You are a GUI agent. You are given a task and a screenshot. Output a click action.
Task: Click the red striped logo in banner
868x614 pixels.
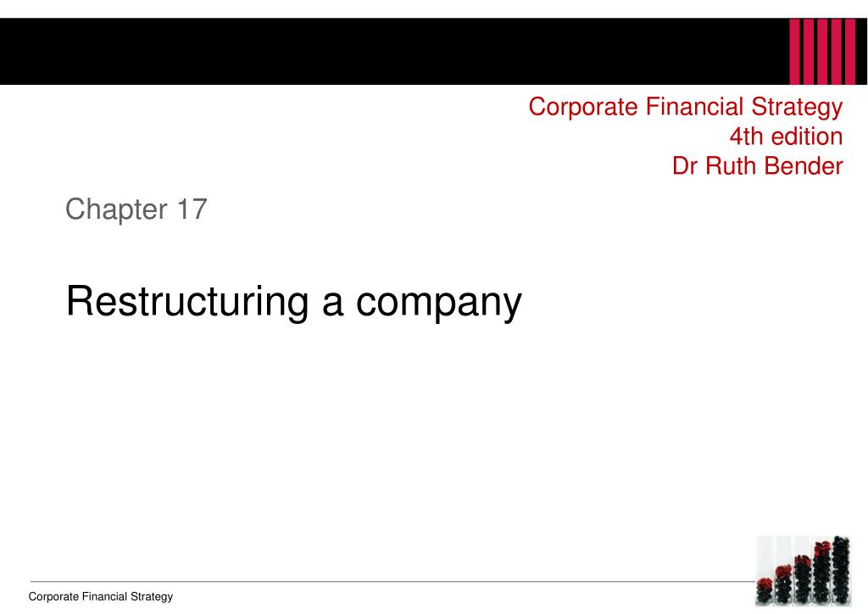pyautogui.click(x=823, y=52)
